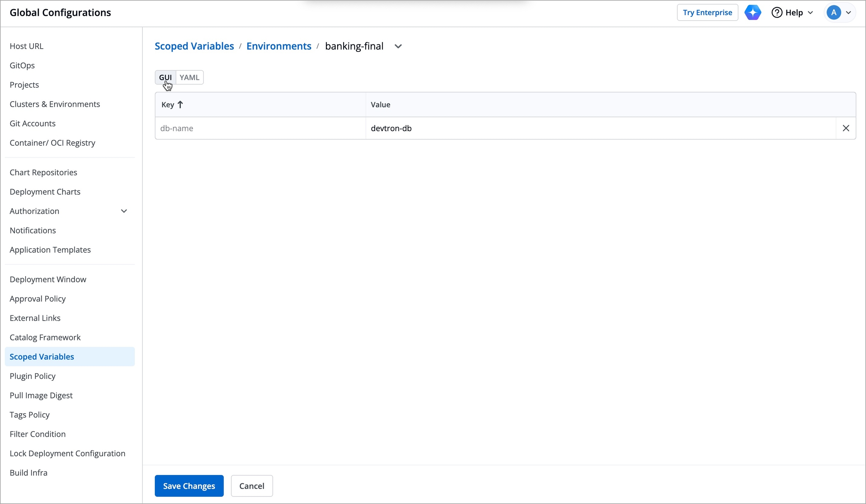Switch to YAML view mode
866x504 pixels.
coord(189,77)
